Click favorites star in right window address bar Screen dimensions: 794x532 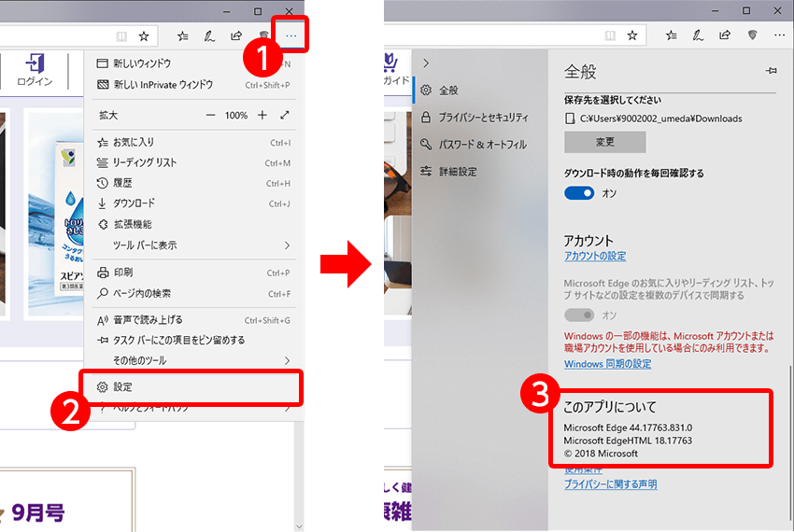632,35
